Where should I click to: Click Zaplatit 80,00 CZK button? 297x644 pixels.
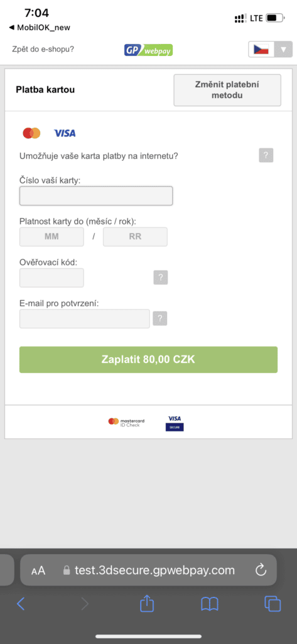click(x=148, y=360)
